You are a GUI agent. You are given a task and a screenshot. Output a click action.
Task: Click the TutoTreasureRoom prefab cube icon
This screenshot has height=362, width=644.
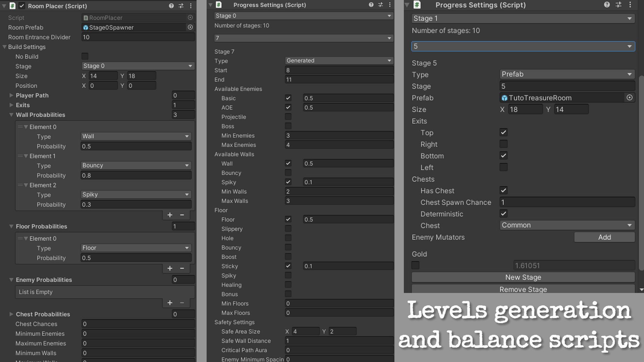pyautogui.click(x=504, y=98)
